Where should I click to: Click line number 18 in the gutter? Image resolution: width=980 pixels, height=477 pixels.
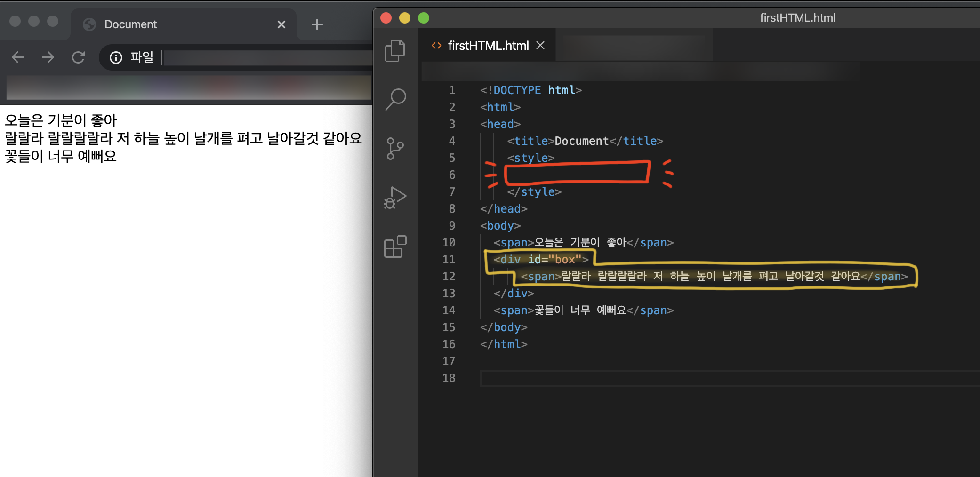[x=449, y=378]
